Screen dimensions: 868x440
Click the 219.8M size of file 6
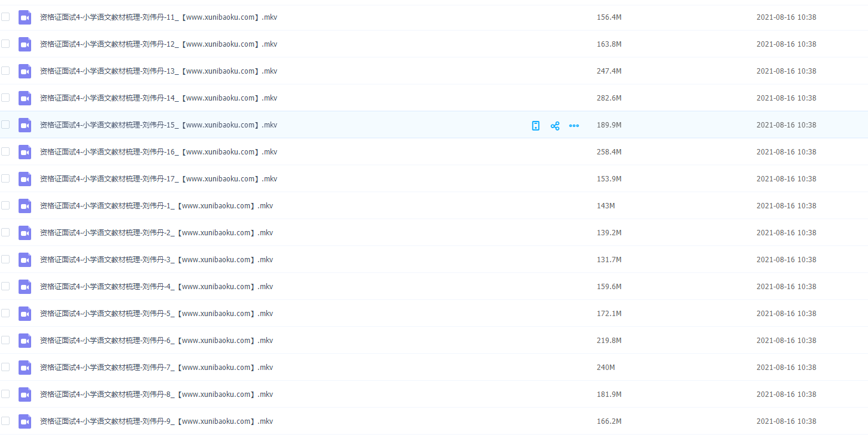tap(609, 341)
